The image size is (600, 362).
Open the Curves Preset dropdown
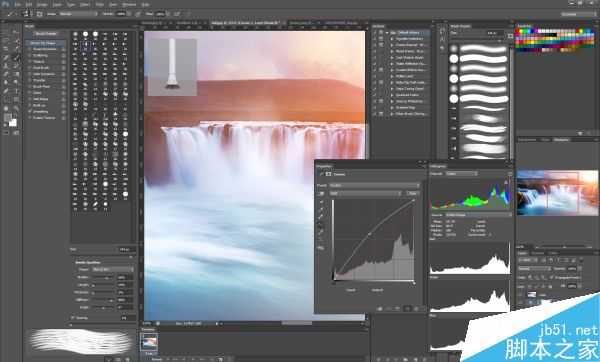[374, 185]
